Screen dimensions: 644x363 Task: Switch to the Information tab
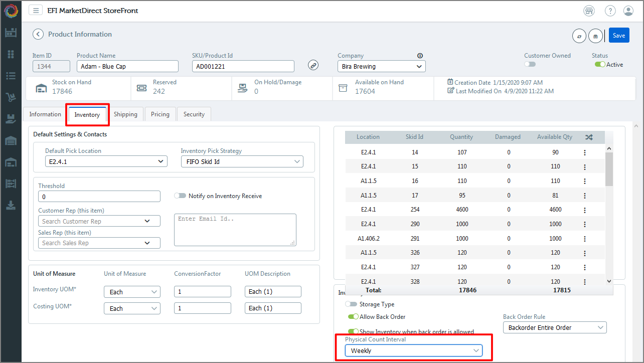pos(45,114)
